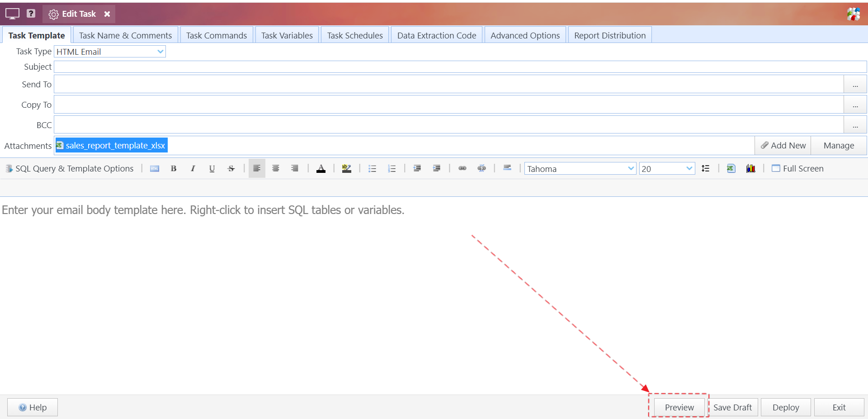The width and height of the screenshot is (868, 419).
Task: Remove hyperlink with unlink icon
Action: pos(482,168)
